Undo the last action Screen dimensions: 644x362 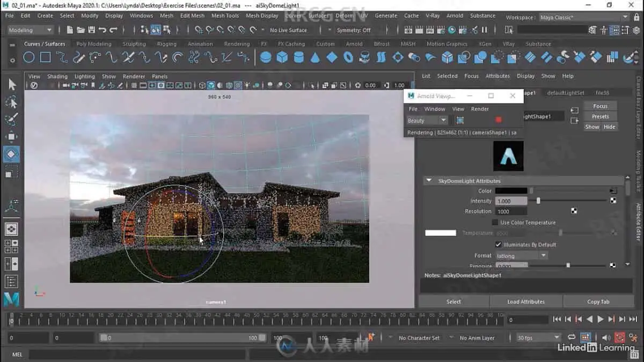(102, 30)
